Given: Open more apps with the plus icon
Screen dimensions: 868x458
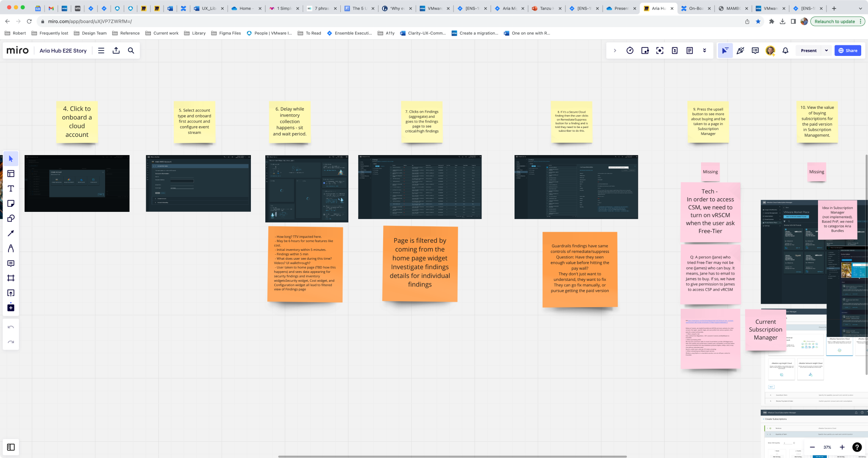Looking at the screenshot, I should coord(11,308).
